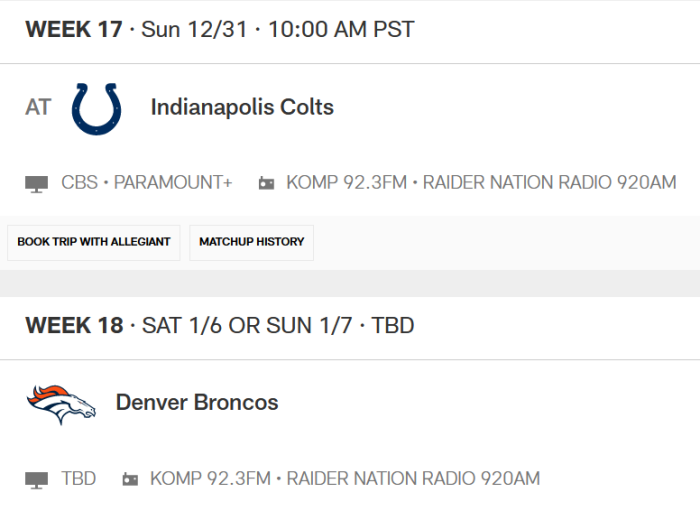Click the Indianapolis Colts horseshoe logo
This screenshot has width=700, height=511.
97,108
